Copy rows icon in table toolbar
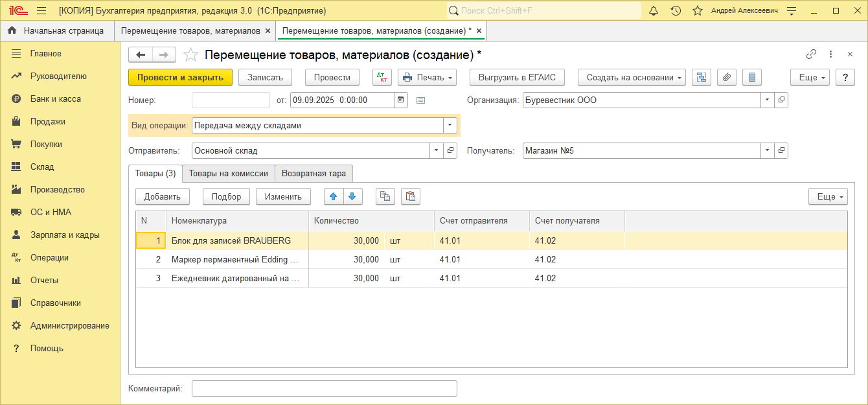This screenshot has height=405, width=868. pos(385,196)
